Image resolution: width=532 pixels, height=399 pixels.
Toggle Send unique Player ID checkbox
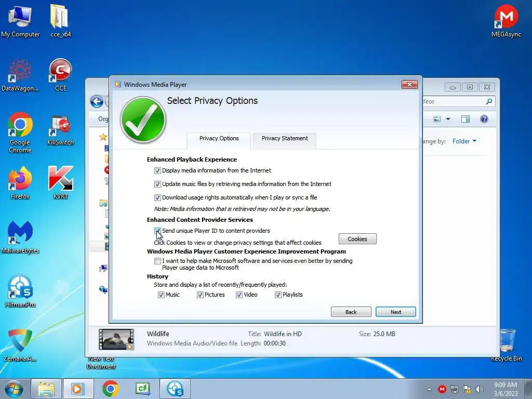(x=157, y=231)
